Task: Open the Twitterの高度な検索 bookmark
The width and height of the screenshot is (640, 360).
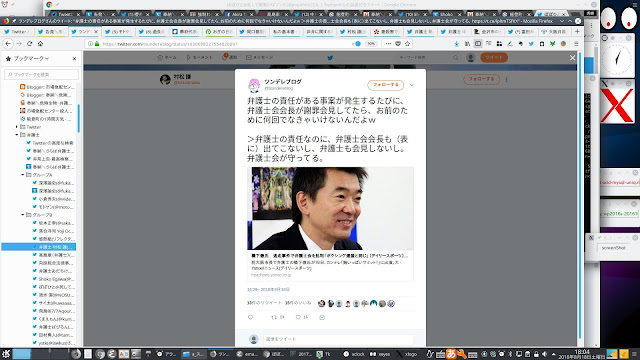Action: click(49, 143)
